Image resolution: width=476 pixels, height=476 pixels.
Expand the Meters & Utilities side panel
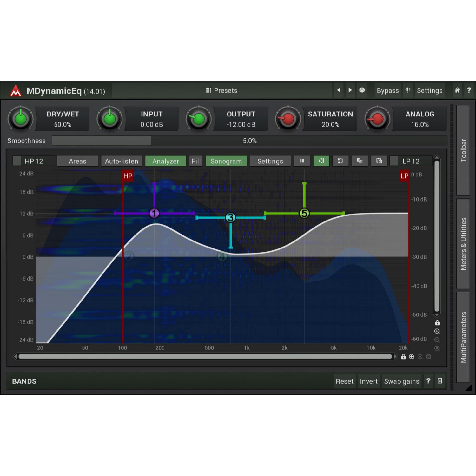click(463, 244)
